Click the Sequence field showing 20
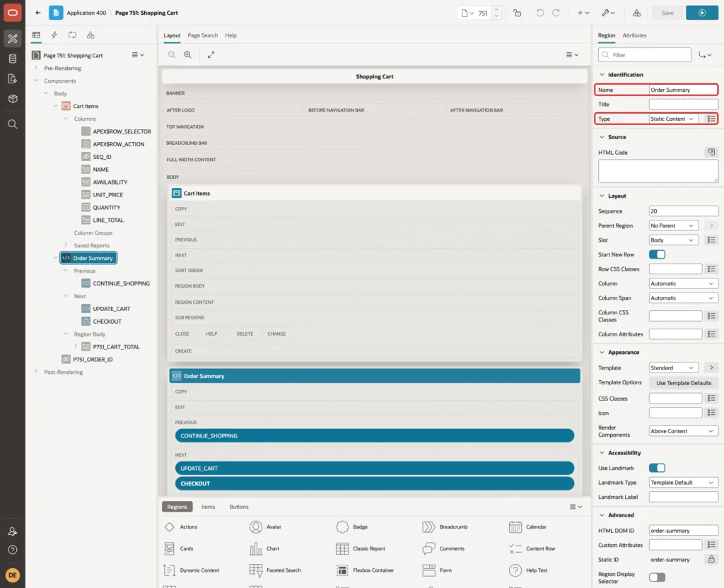724x588 pixels. coord(684,211)
